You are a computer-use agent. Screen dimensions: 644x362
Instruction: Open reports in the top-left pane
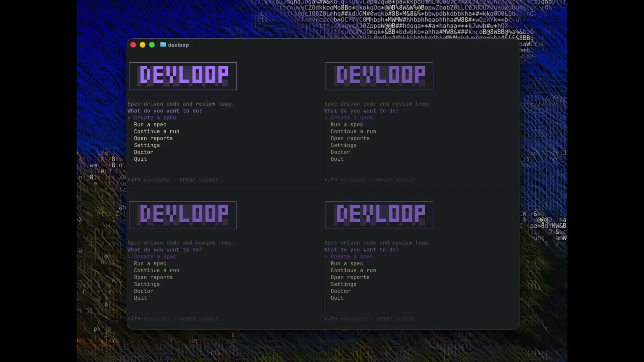(x=153, y=138)
